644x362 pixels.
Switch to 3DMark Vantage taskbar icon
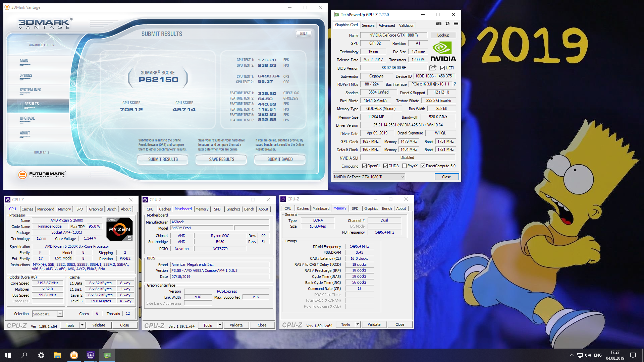pos(74,355)
